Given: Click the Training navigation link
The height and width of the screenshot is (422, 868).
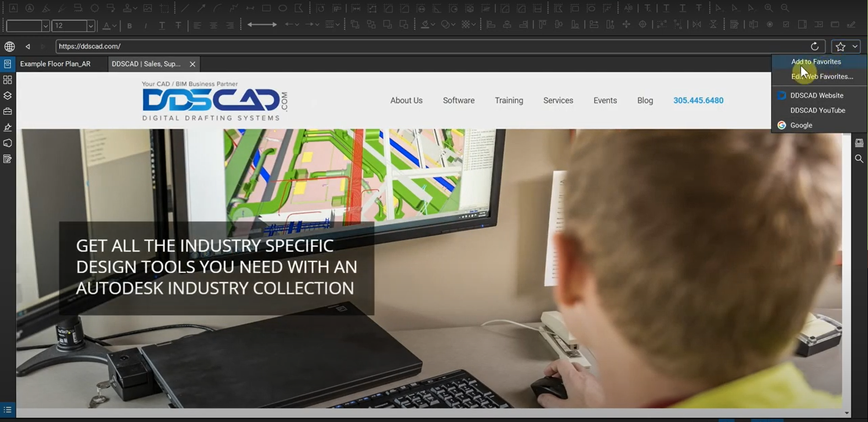Looking at the screenshot, I should (x=508, y=101).
